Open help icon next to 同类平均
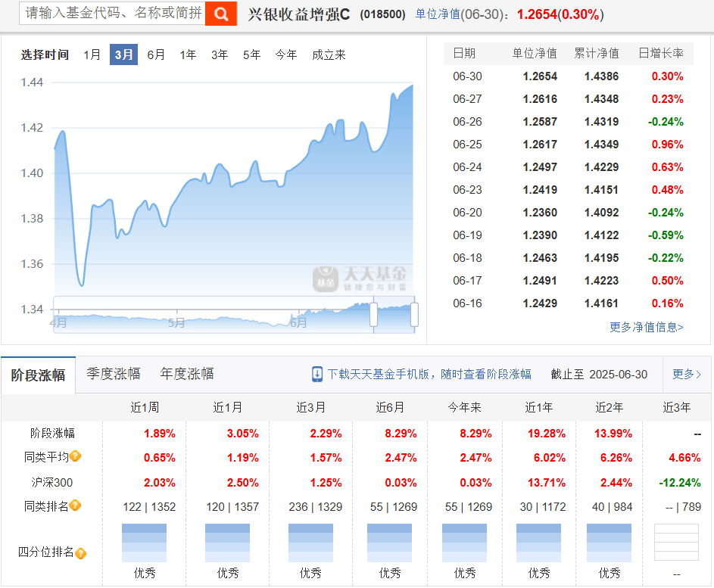 (x=76, y=456)
